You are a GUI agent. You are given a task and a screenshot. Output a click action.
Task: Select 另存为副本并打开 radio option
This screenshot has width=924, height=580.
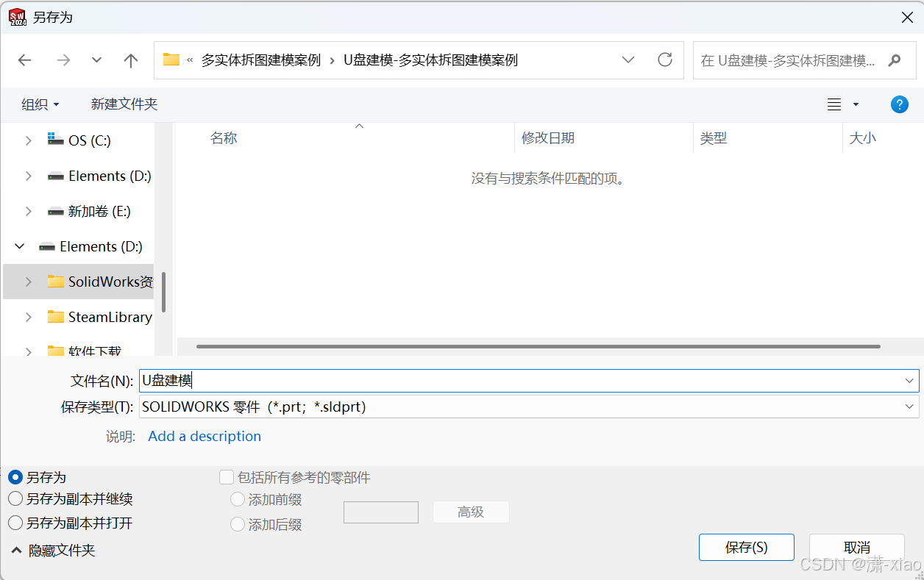pos(15,523)
